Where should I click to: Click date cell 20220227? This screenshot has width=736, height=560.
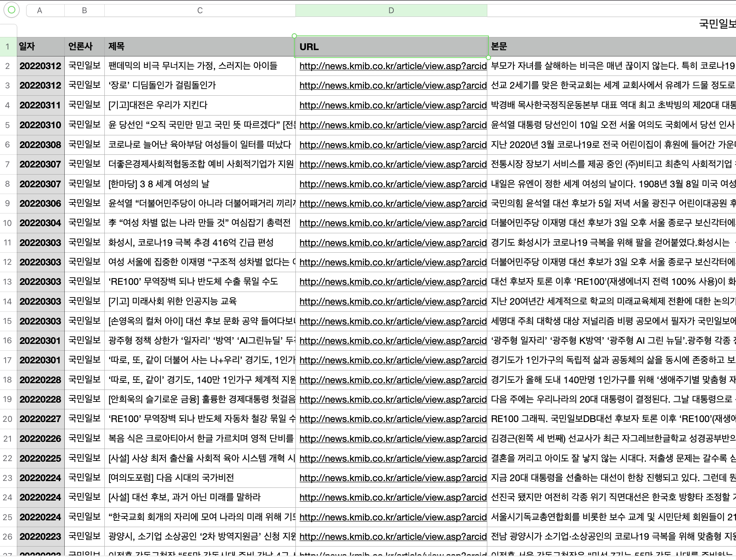tap(40, 419)
